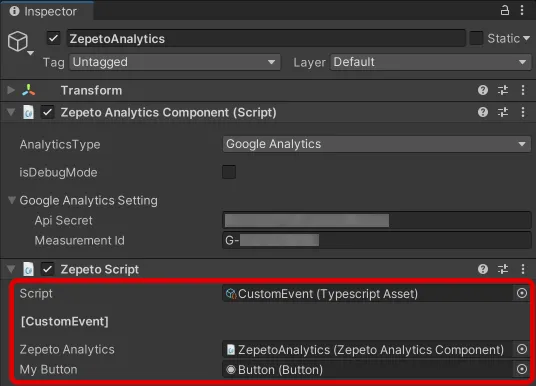Collapse the Google Analytics Setting foldout
This screenshot has height=386, width=536.
12,200
